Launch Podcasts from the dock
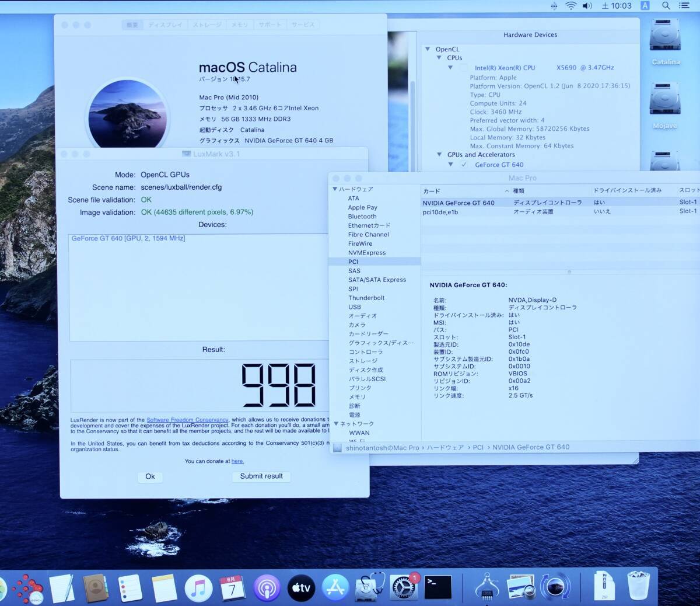Screen dimensions: 700x606 tap(267, 587)
